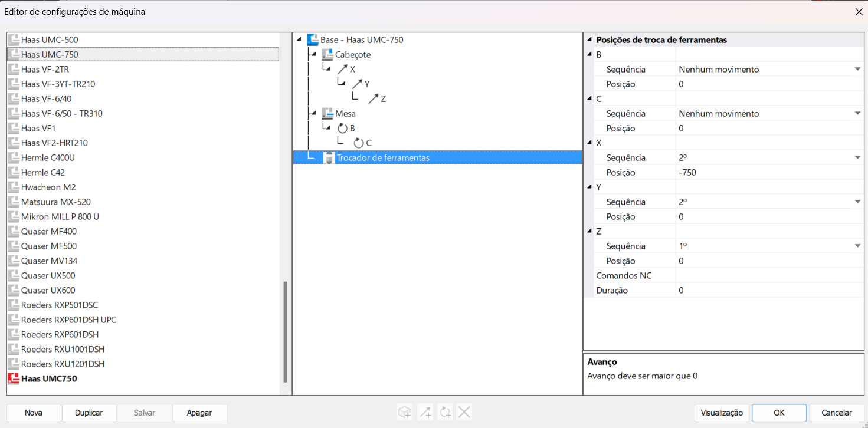This screenshot has height=428, width=868.
Task: Select Hermle C400U in machine list
Action: 48,157
